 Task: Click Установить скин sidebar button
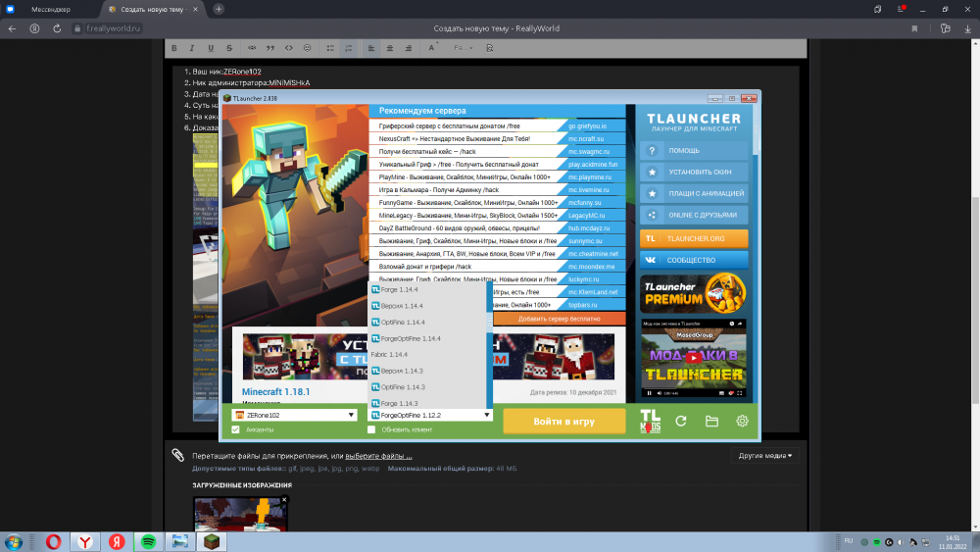click(x=694, y=172)
